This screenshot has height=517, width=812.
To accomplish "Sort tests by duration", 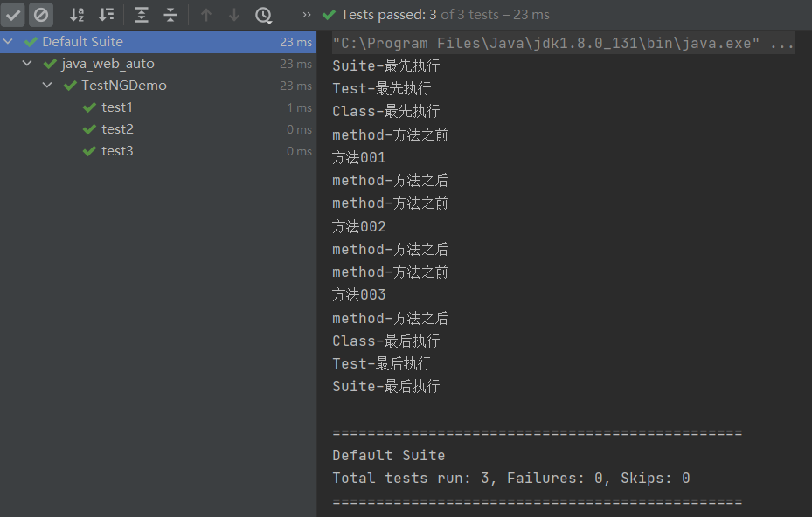I will point(106,15).
